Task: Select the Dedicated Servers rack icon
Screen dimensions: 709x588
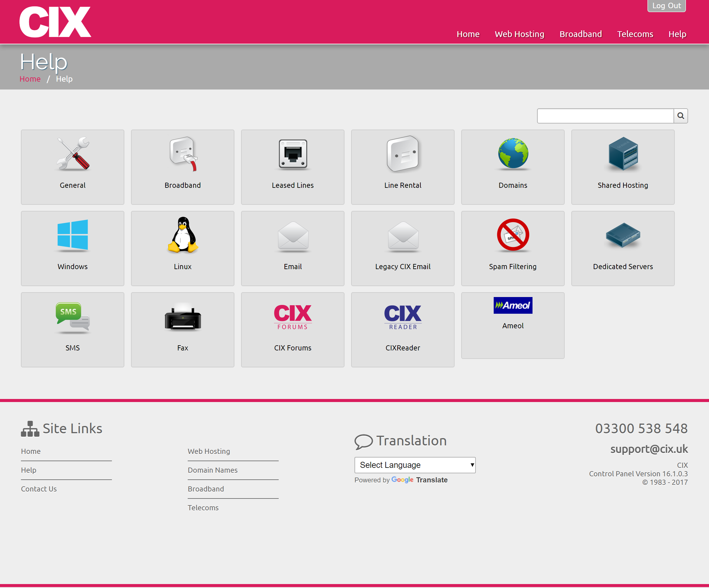Action: click(623, 235)
